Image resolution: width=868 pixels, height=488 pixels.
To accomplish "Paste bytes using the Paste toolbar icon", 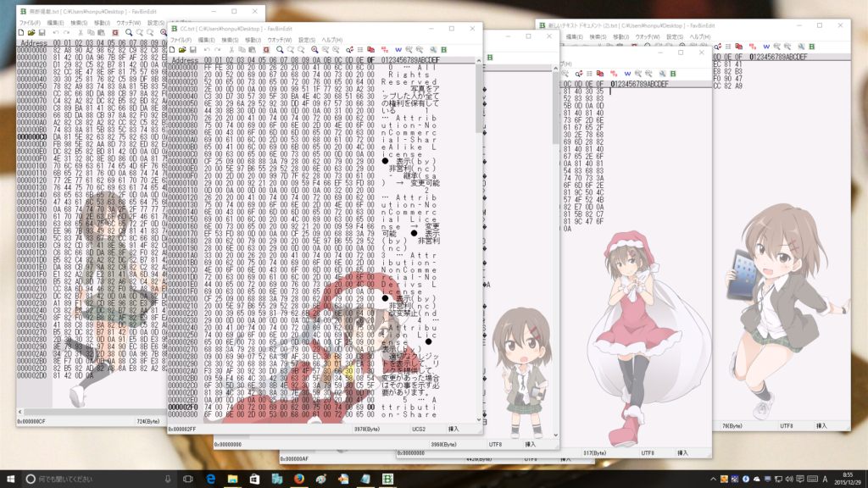I will click(x=252, y=49).
